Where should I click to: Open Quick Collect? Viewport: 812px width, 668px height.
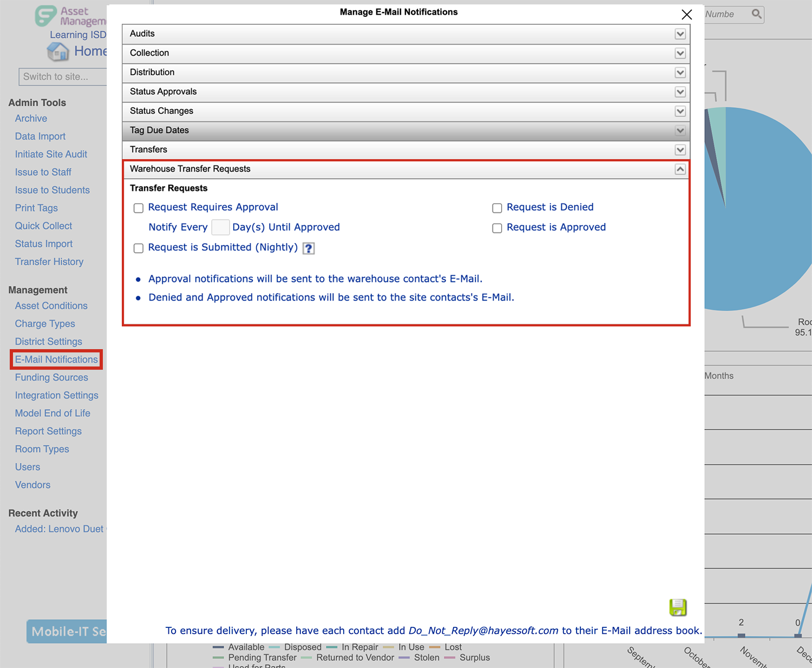tap(43, 226)
